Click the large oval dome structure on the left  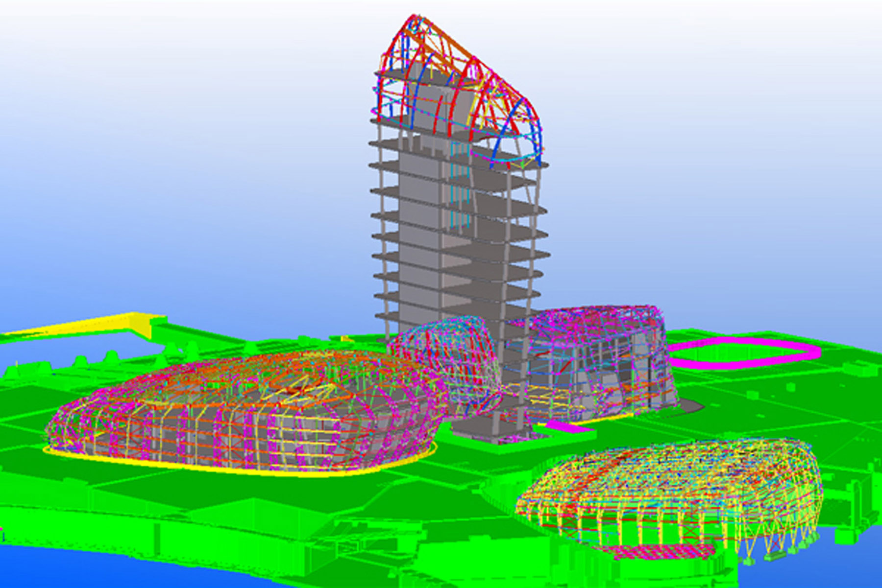pos(245,411)
